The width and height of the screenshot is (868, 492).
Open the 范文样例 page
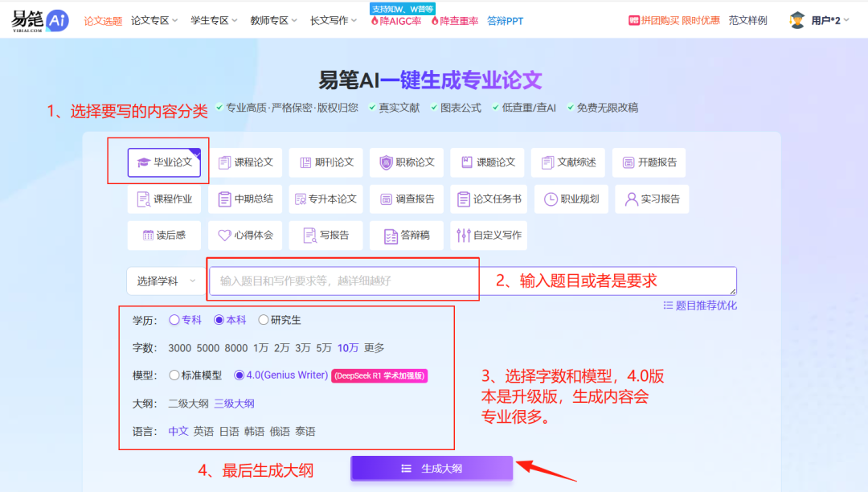tap(748, 20)
